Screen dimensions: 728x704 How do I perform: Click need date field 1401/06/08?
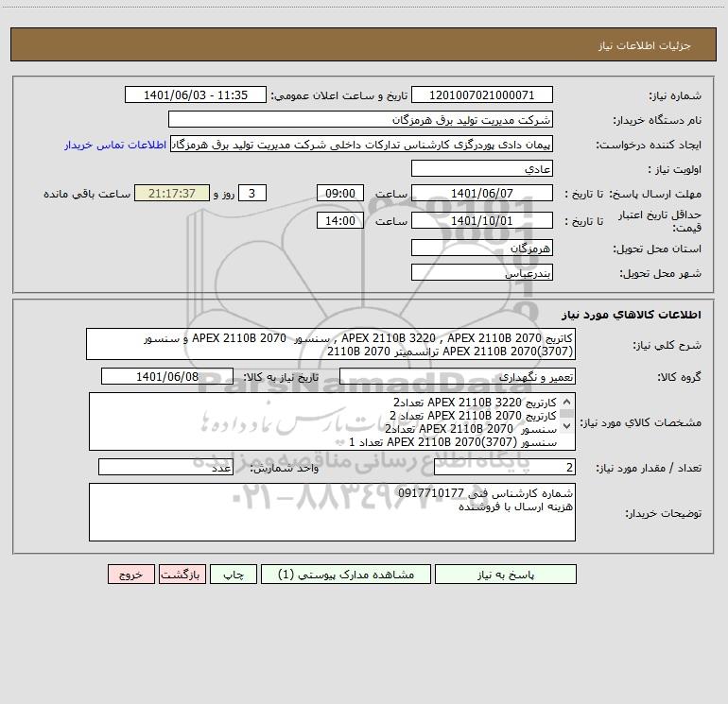(167, 377)
